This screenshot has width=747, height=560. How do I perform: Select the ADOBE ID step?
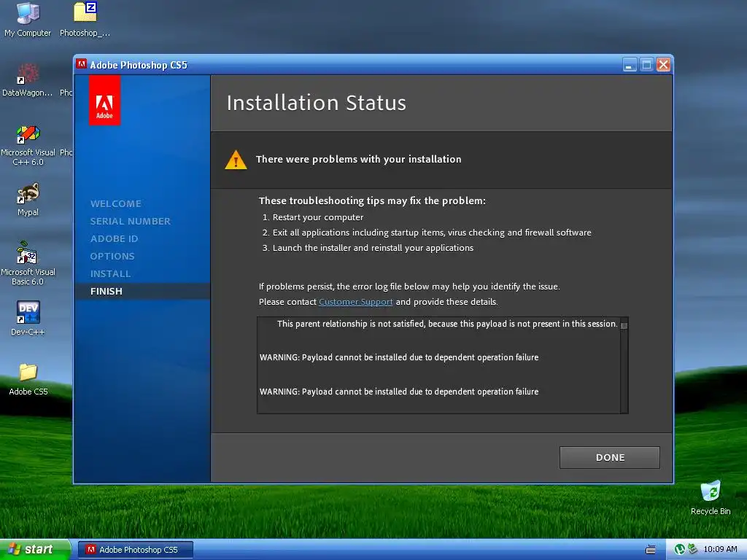point(114,238)
